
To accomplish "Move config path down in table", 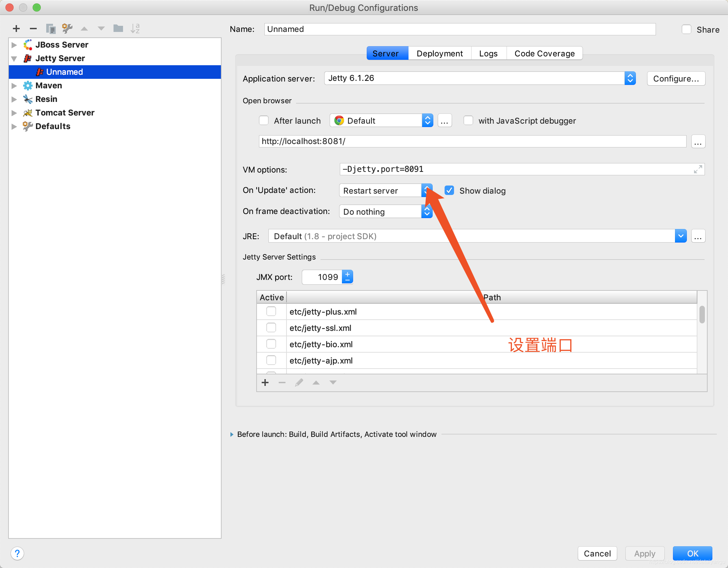I will (333, 383).
